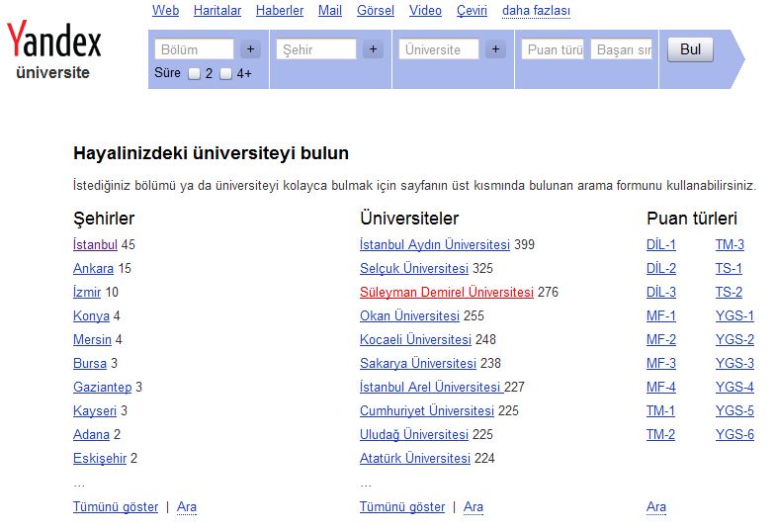The image size is (777, 532).
Task: Select the YGS-4 score type
Action: (734, 387)
